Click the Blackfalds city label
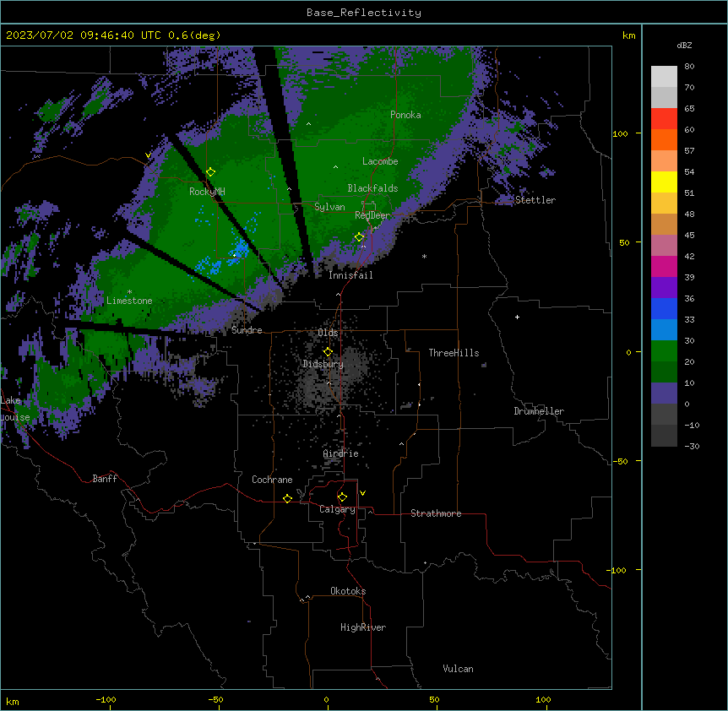 tap(372, 188)
